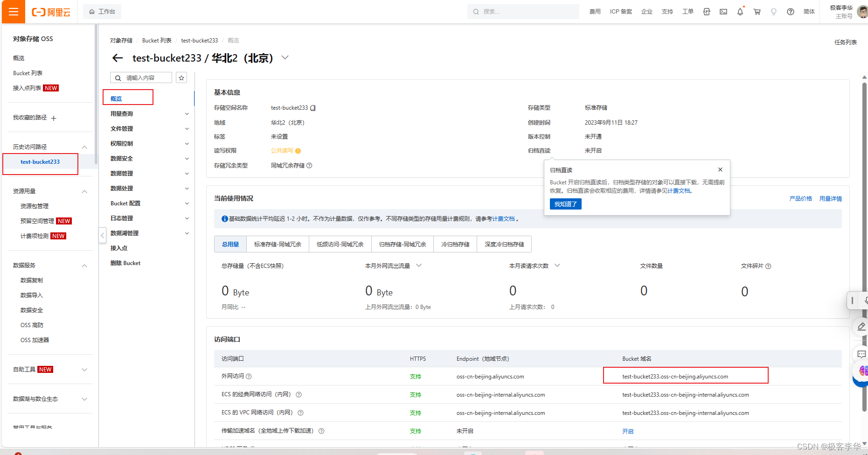This screenshot has height=455, width=868.
Task: Show help for ECS classic network access
Action: click(299, 394)
